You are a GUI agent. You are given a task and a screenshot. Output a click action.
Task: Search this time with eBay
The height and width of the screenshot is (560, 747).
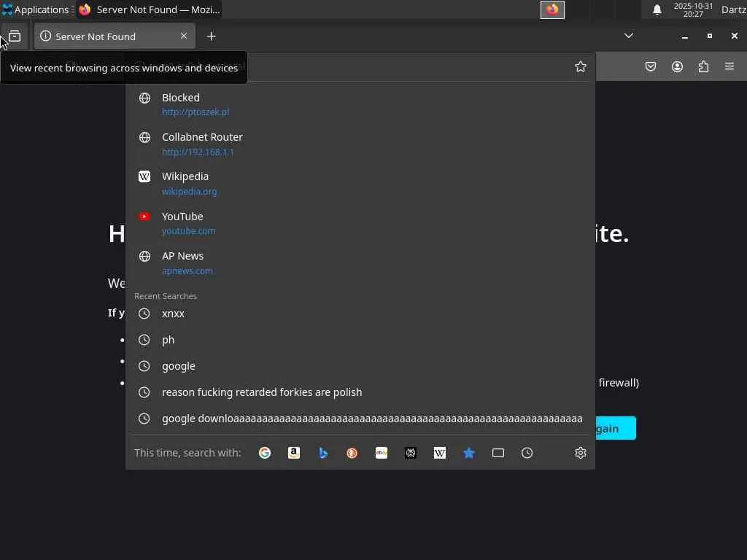coord(381,453)
